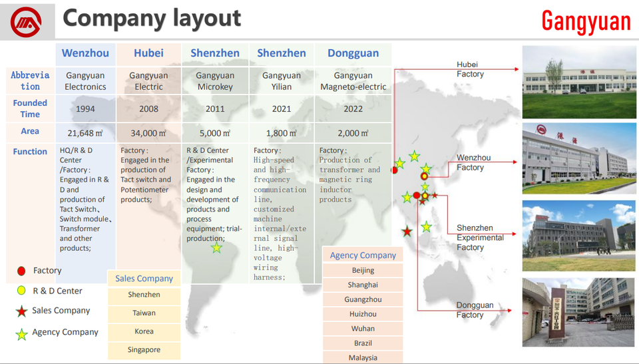Select Huizhou in Agency Company list
The width and height of the screenshot is (639, 364).
[363, 314]
